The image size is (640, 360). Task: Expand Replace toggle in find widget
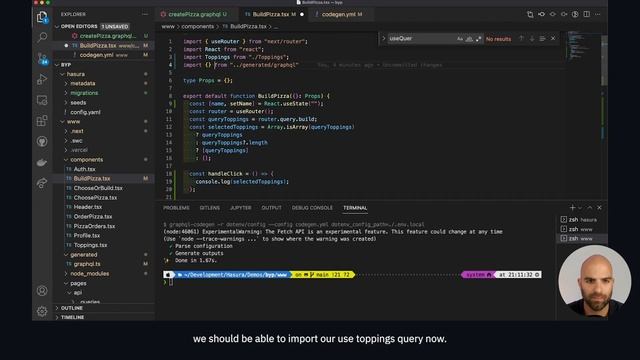point(383,39)
